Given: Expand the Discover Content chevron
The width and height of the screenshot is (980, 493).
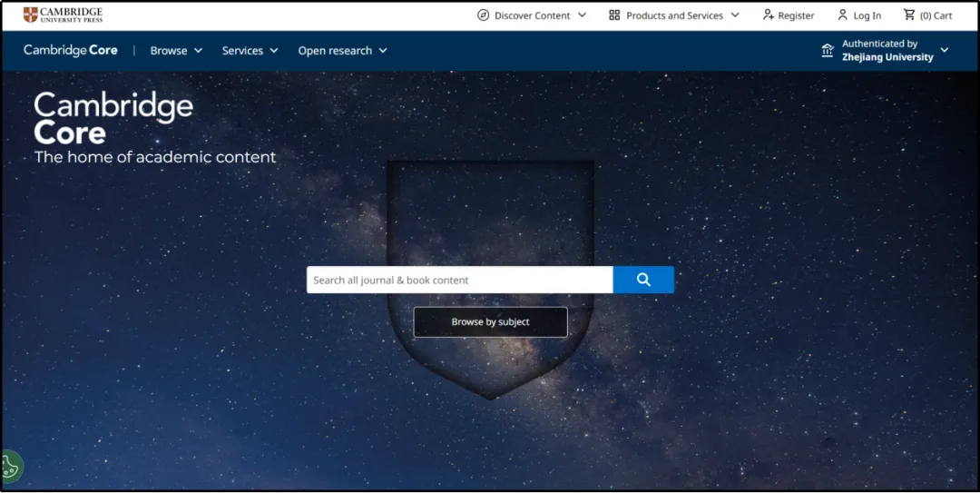Looking at the screenshot, I should 582,15.
